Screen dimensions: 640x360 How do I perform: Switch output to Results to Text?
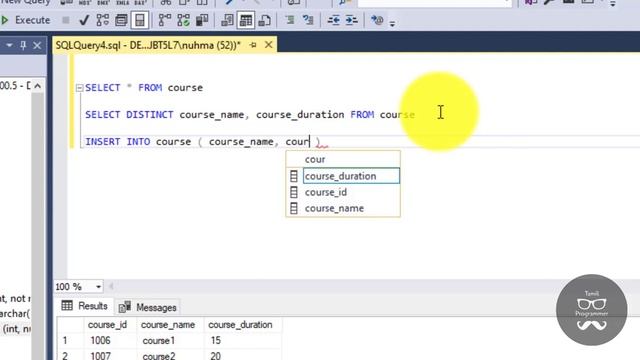(x=227, y=20)
